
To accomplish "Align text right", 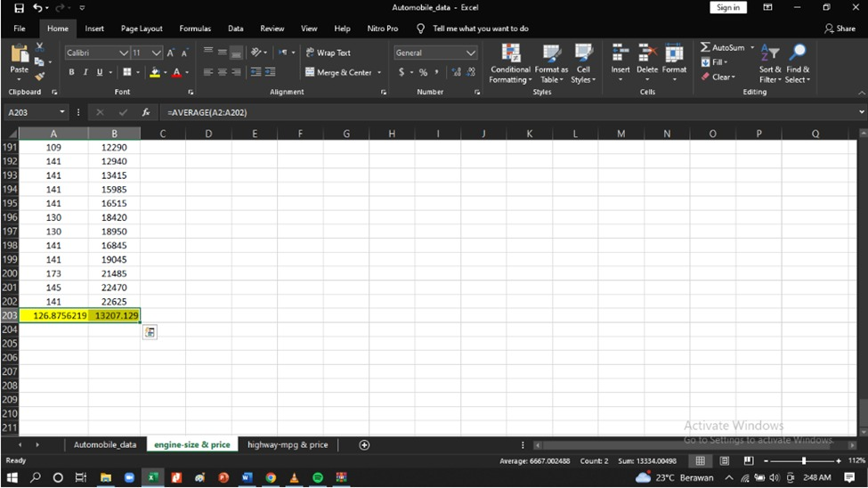I will click(x=237, y=72).
